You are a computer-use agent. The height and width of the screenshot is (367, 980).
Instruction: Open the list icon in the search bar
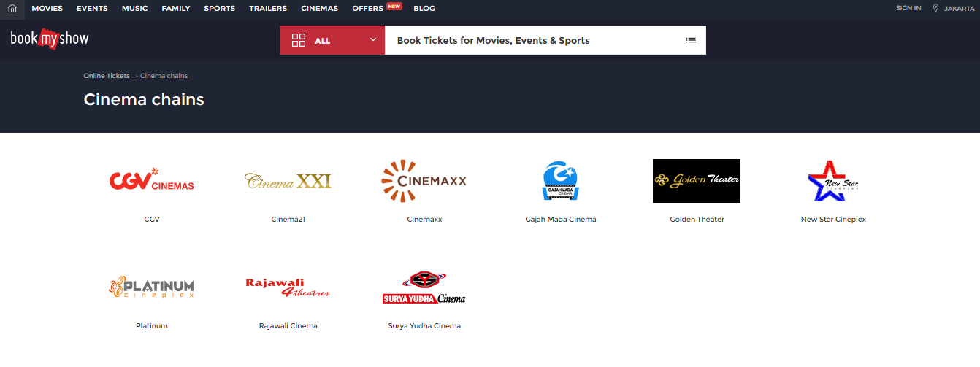click(x=691, y=40)
